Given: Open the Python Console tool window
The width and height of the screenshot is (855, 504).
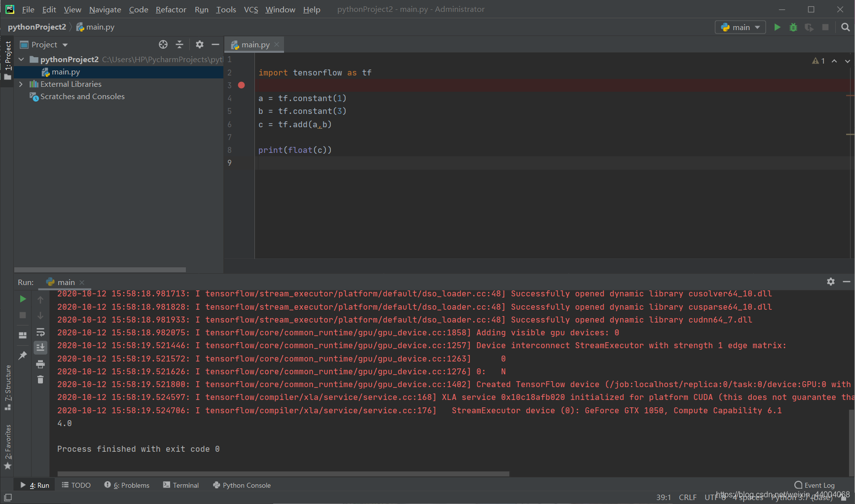Looking at the screenshot, I should pos(242,485).
